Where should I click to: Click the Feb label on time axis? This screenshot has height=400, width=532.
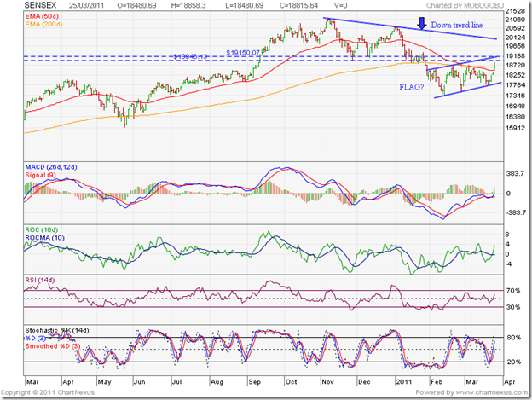[437, 382]
